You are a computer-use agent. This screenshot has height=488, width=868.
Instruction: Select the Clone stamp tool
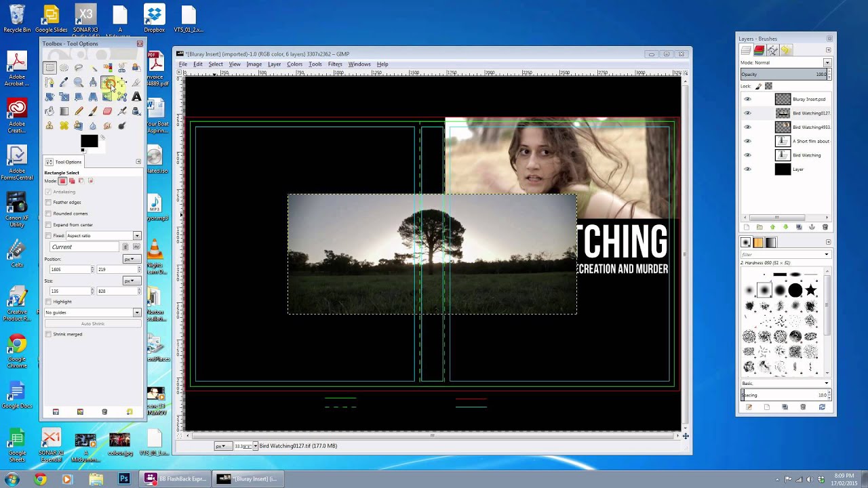click(50, 125)
